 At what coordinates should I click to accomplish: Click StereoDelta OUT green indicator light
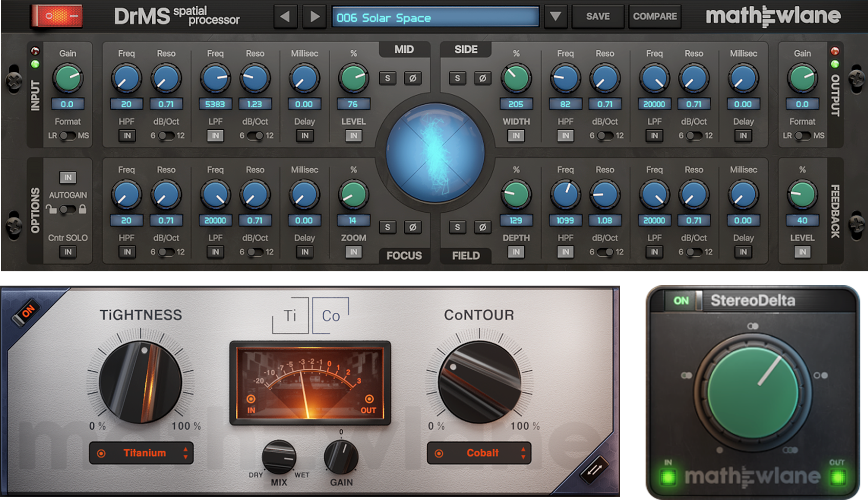coord(838,477)
